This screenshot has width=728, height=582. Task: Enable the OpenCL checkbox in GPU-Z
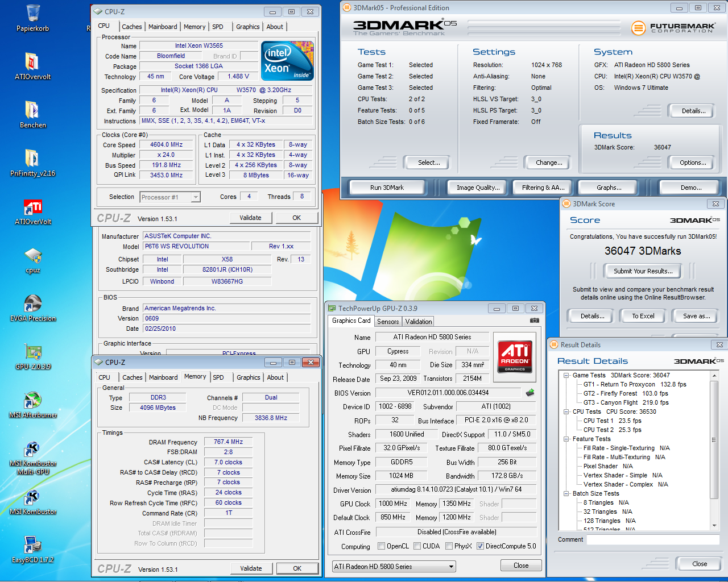point(381,546)
